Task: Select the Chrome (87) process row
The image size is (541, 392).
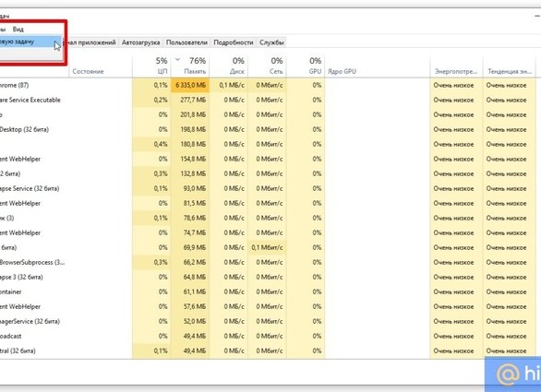Action: (268, 85)
